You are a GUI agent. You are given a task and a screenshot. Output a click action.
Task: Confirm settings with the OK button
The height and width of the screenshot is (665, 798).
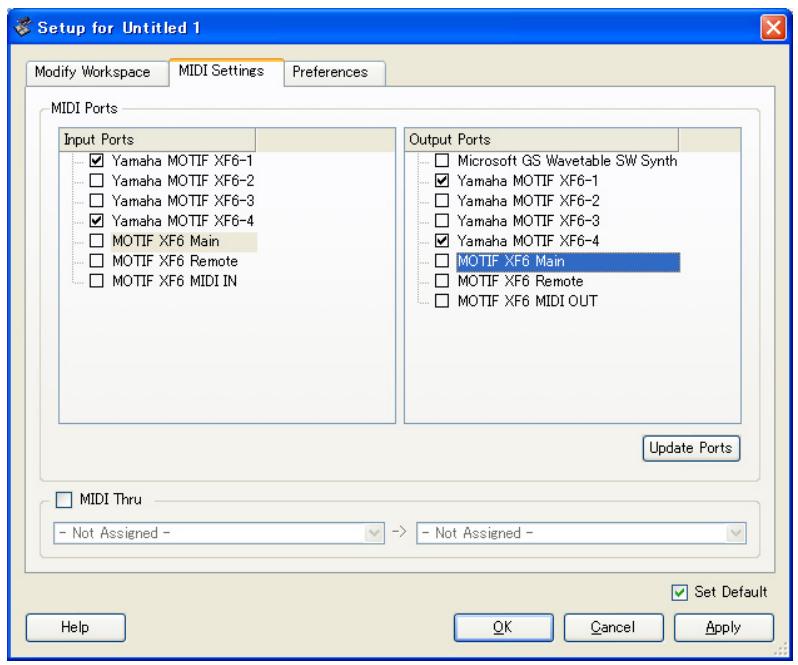pos(503,627)
